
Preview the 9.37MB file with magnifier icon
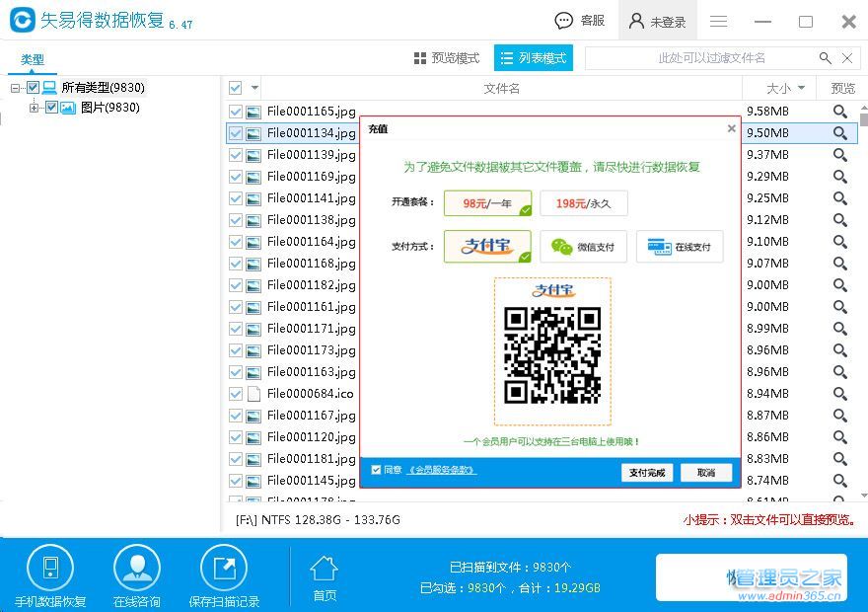[x=839, y=155]
